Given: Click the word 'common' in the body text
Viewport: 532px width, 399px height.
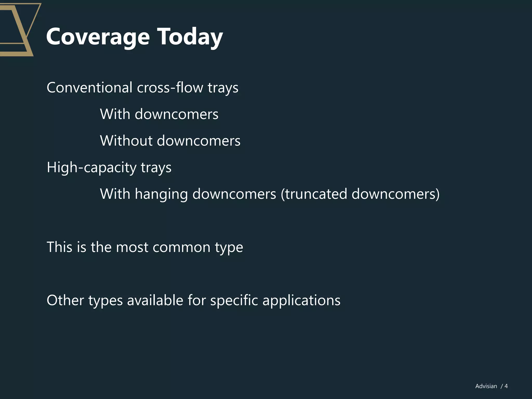Looking at the screenshot, I should pos(181,247).
